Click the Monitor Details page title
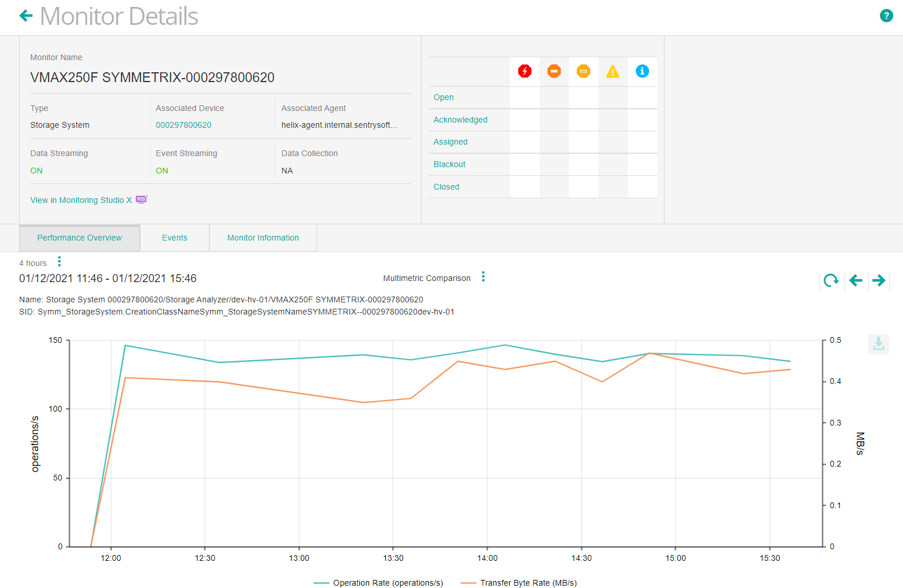Image resolution: width=903 pixels, height=588 pixels. (119, 16)
